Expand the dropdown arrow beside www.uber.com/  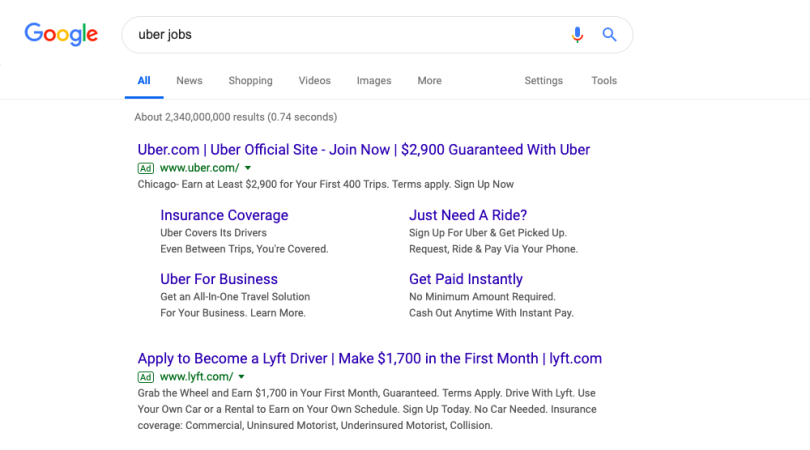[x=248, y=168]
